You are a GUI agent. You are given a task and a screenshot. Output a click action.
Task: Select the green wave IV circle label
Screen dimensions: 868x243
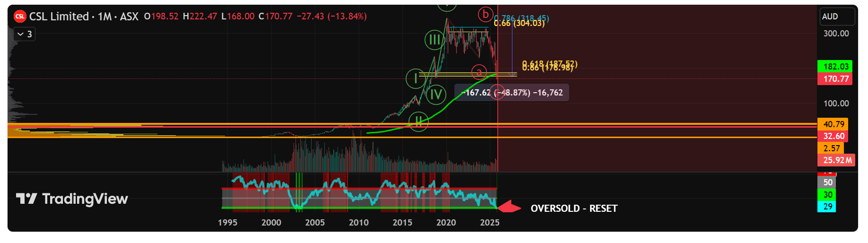[436, 94]
